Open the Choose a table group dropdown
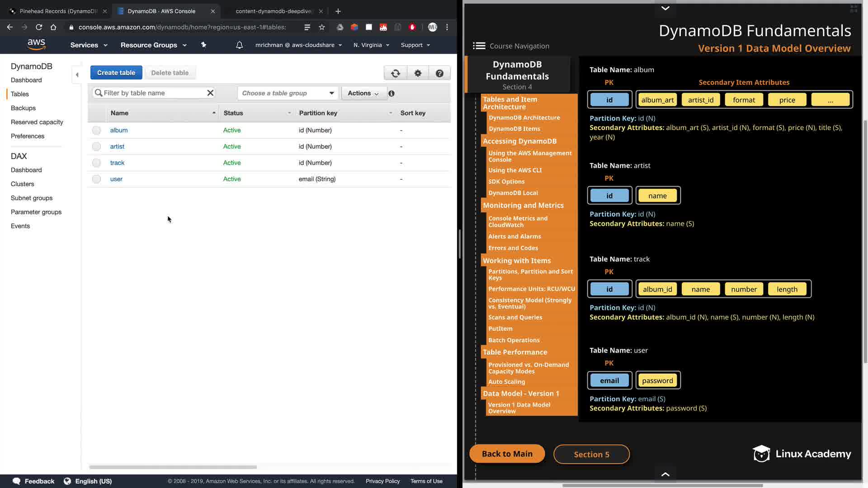The height and width of the screenshot is (488, 868). (x=288, y=93)
